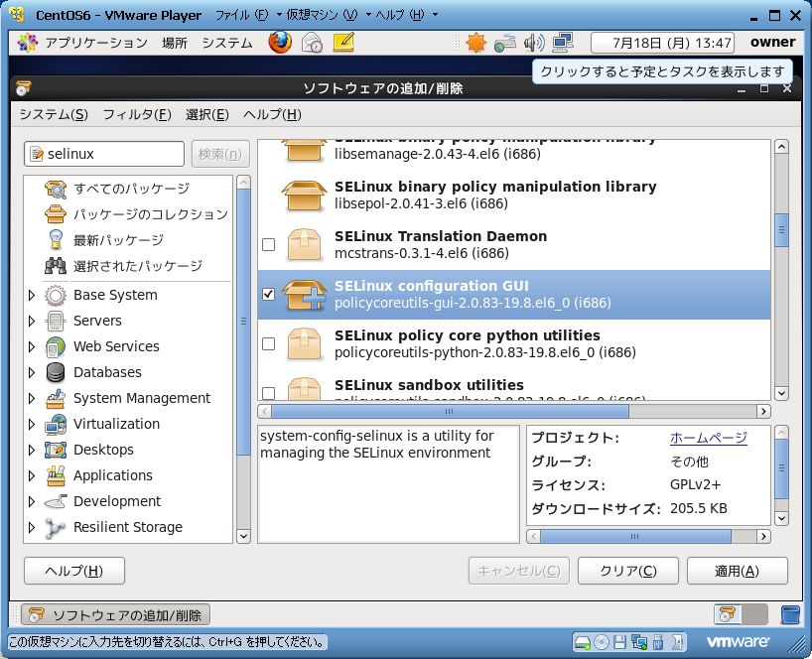Click the Databases cylinder icon
This screenshot has width=812, height=659.
coord(56,373)
